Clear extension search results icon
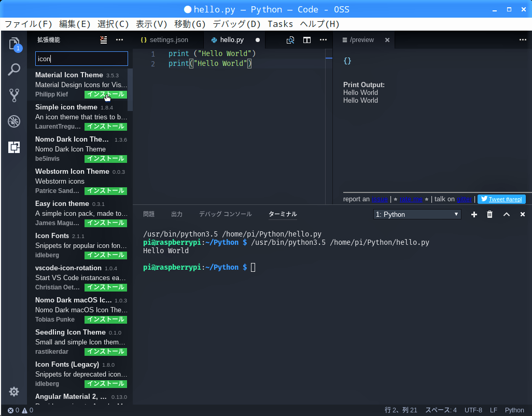Screen dimensions: 532x416 104,40
